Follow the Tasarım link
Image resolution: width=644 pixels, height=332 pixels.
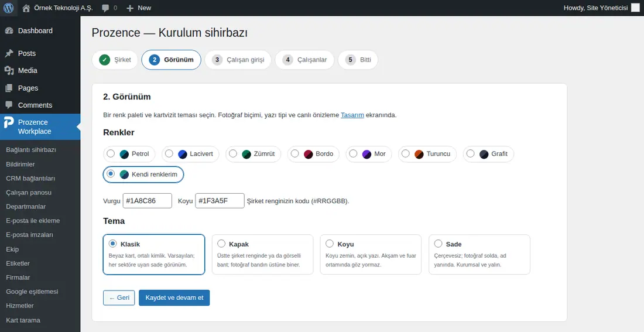click(352, 115)
